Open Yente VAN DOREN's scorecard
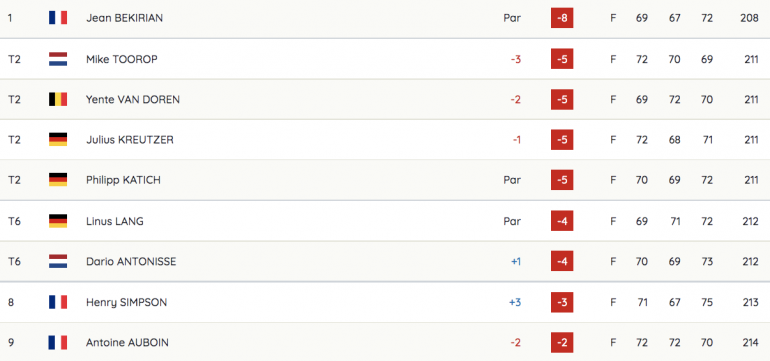The width and height of the screenshot is (770, 361). click(133, 100)
